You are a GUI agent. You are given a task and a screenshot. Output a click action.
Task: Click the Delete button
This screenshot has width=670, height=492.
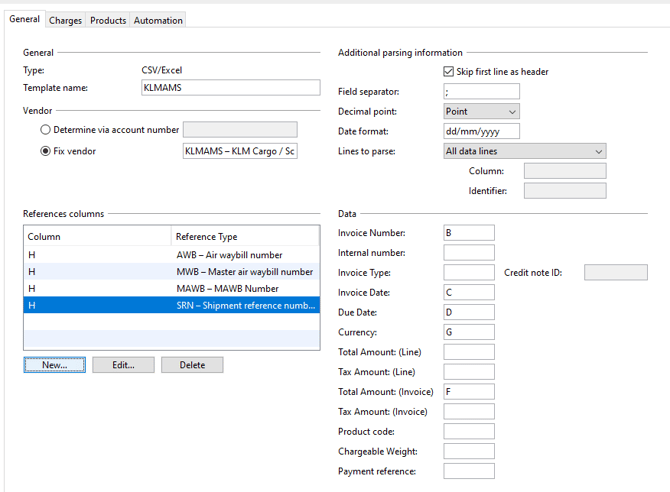(192, 365)
